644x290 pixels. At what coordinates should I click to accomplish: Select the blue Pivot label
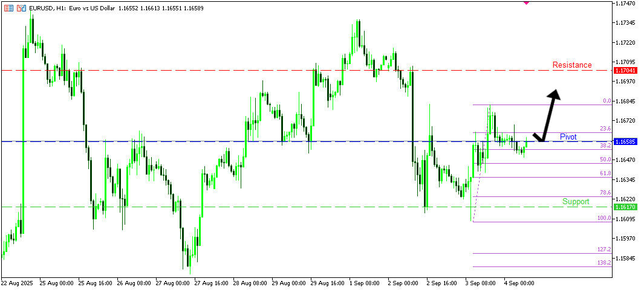tap(568, 137)
